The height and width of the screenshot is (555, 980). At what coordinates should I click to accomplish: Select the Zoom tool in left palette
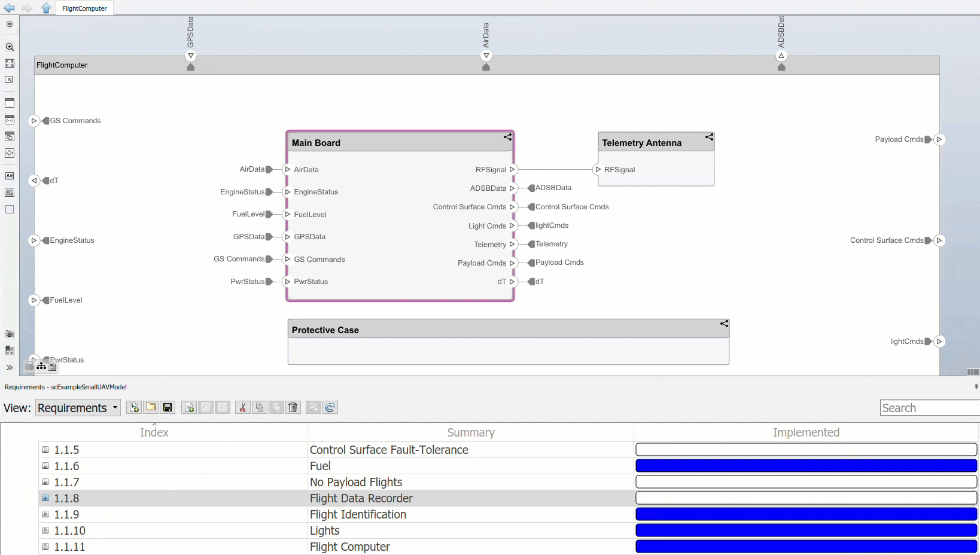[x=10, y=47]
